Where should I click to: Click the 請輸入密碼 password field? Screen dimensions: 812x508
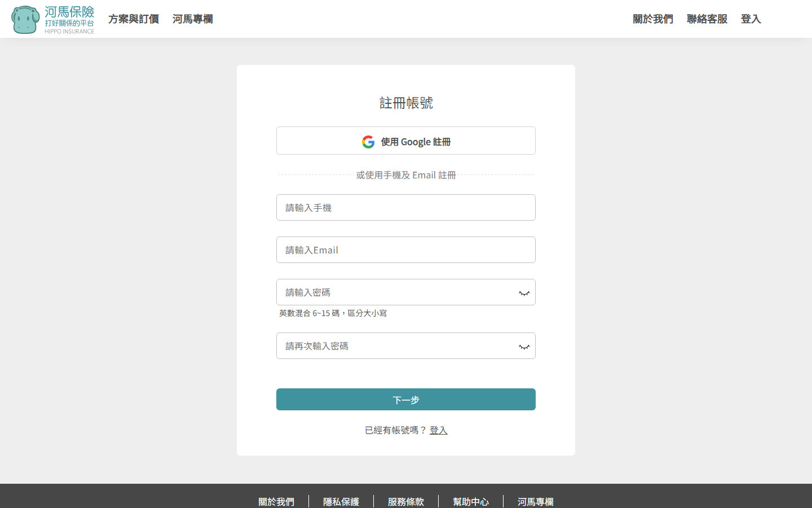click(x=395, y=292)
